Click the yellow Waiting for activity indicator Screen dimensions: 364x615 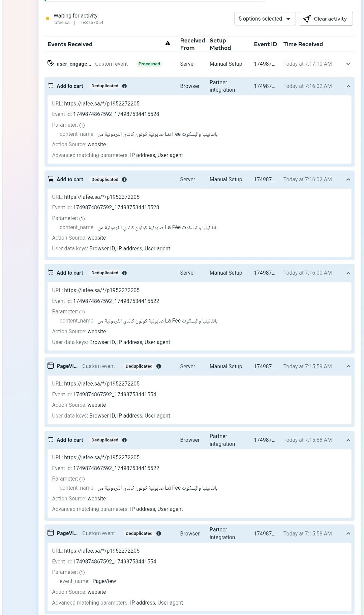click(x=48, y=19)
